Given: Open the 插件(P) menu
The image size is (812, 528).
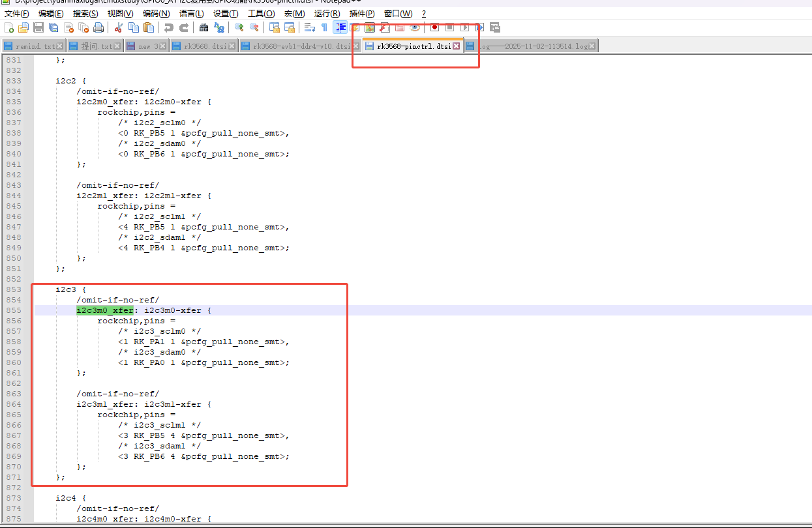Looking at the screenshot, I should pyautogui.click(x=362, y=14).
